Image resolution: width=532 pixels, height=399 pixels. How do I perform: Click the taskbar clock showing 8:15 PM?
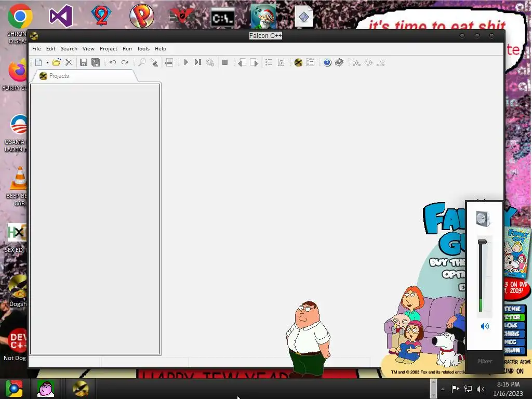508,389
